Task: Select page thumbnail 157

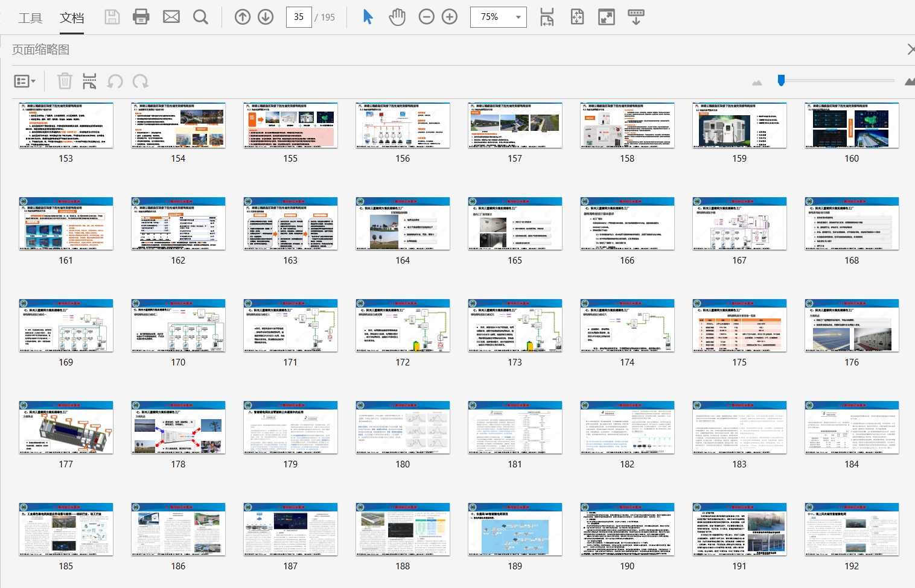Action: (515, 125)
